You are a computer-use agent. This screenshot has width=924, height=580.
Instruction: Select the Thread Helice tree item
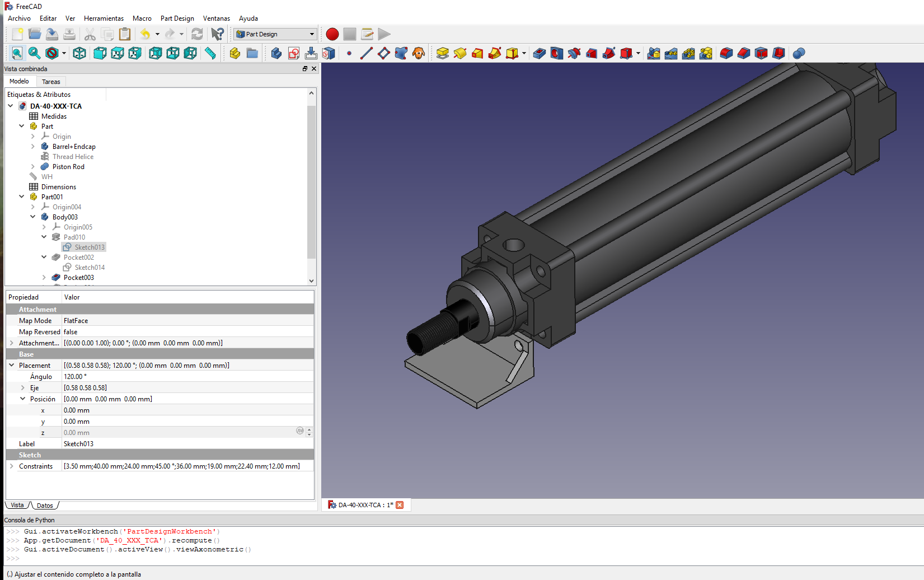point(73,156)
